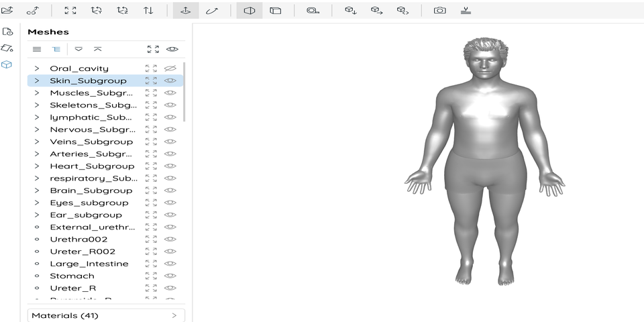This screenshot has width=644, height=322.
Task: Open the measure tool
Action: [x=313, y=11]
